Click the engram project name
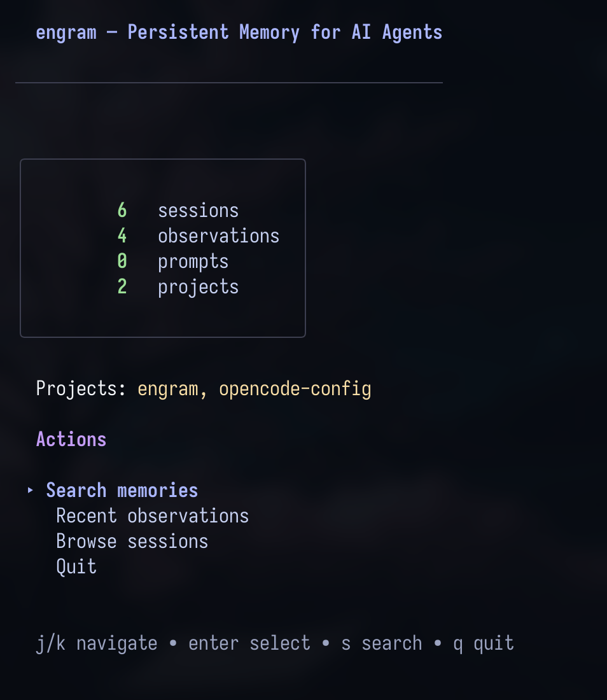 pos(167,388)
